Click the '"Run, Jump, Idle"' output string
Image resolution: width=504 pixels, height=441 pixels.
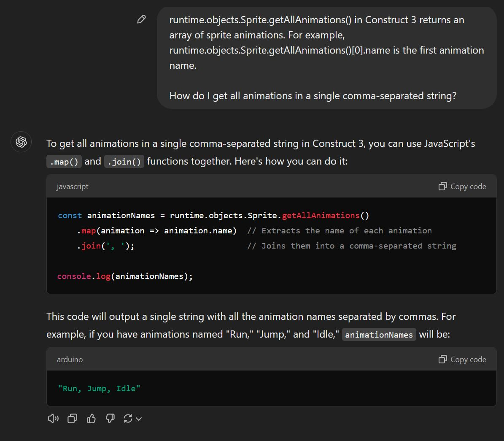pyautogui.click(x=99, y=389)
